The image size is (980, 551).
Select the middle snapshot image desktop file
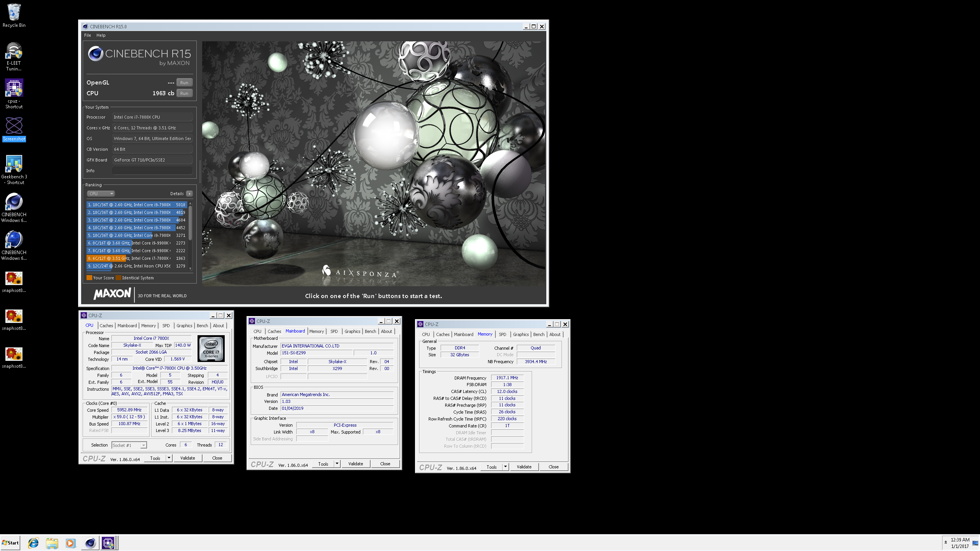[14, 320]
